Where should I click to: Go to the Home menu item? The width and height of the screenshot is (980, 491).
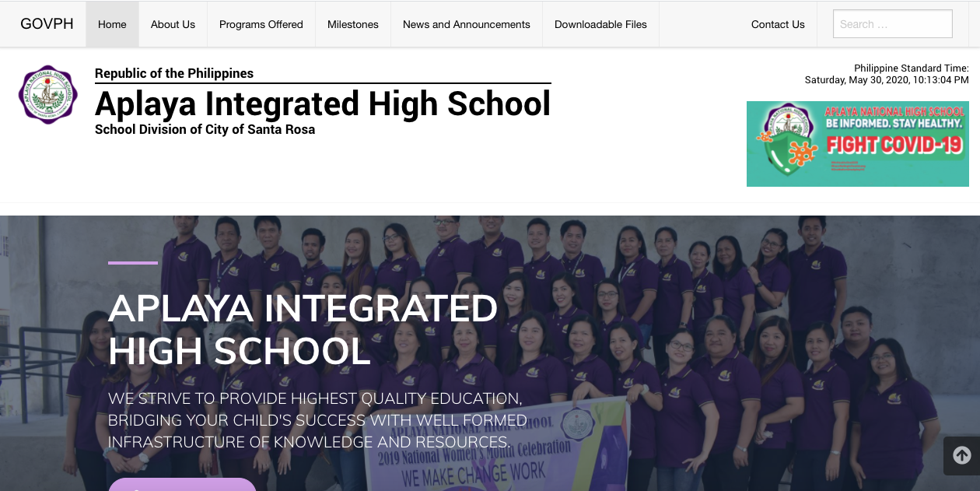(x=112, y=24)
